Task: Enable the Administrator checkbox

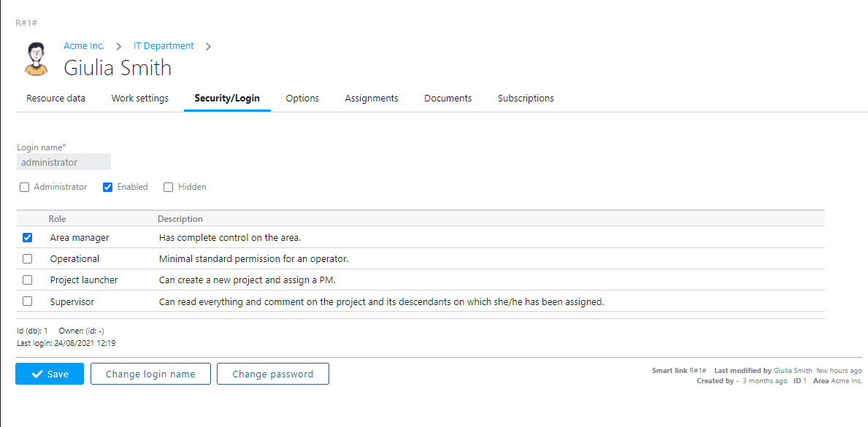Action: pyautogui.click(x=25, y=188)
